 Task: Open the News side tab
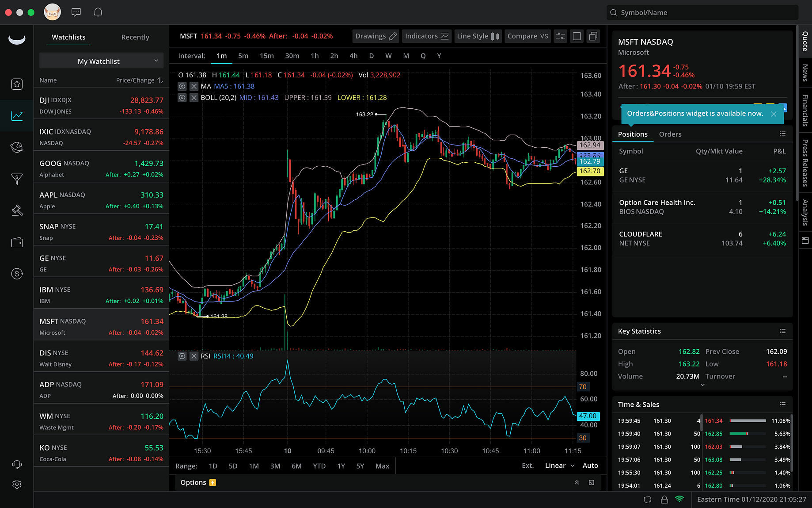pos(805,73)
